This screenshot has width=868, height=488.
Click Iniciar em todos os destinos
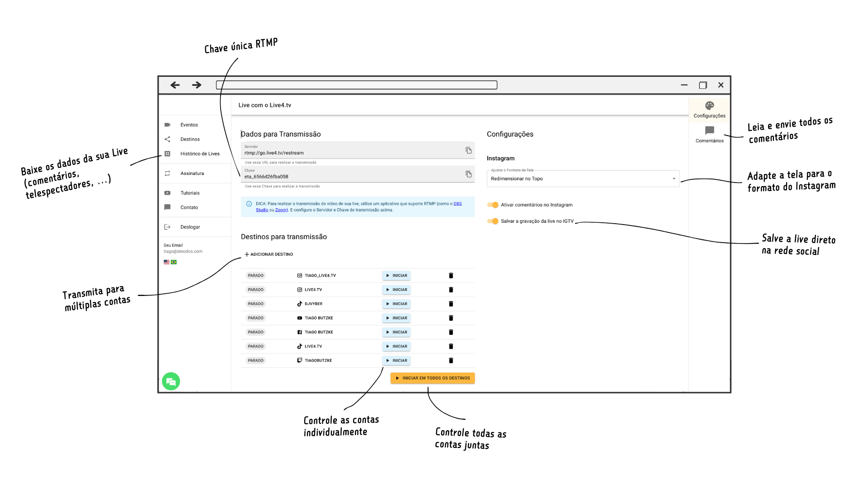coord(433,378)
